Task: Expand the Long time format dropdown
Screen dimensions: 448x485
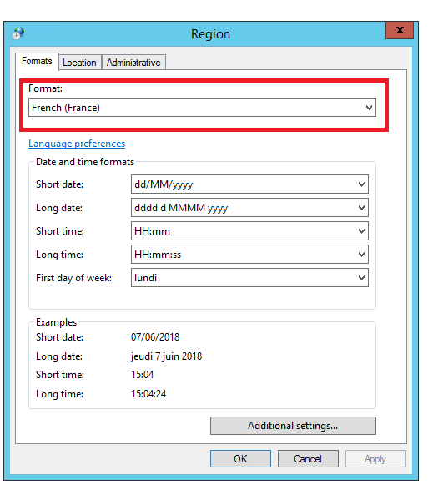Action: [x=249, y=255]
